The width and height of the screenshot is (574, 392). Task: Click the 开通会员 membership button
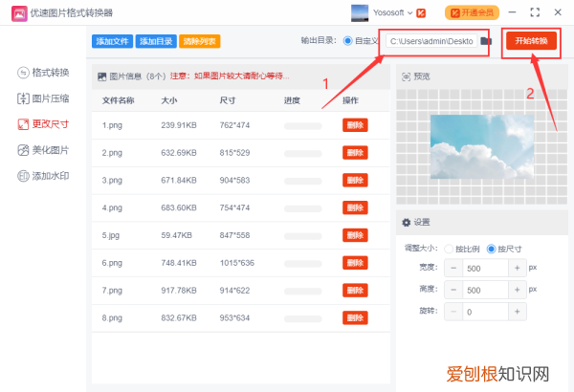point(472,12)
